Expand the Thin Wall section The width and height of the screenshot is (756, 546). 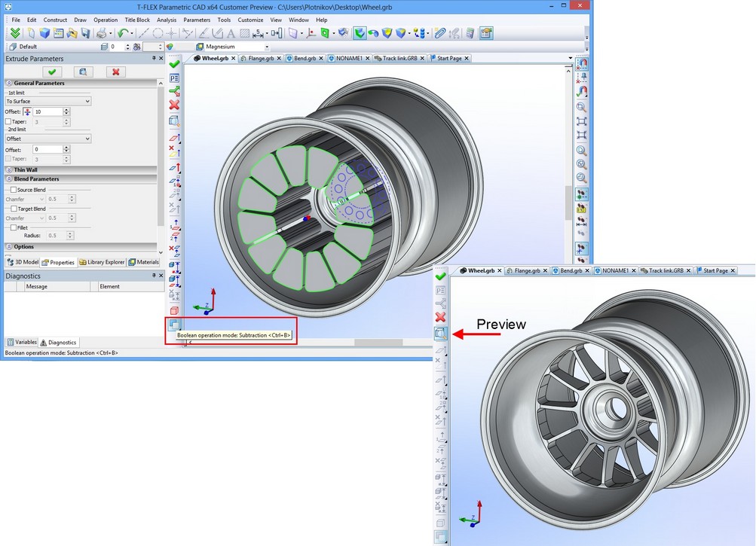pyautogui.click(x=26, y=169)
